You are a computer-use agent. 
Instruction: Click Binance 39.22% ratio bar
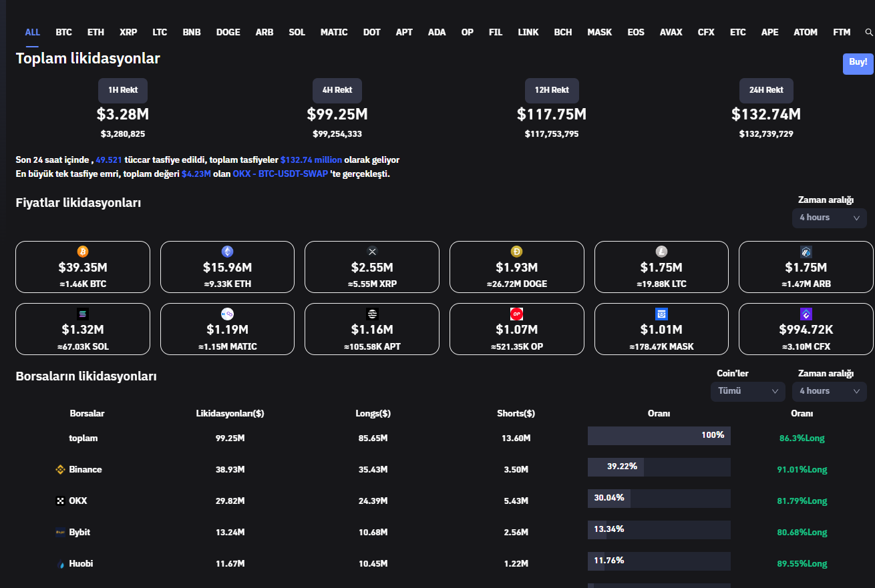[659, 467]
